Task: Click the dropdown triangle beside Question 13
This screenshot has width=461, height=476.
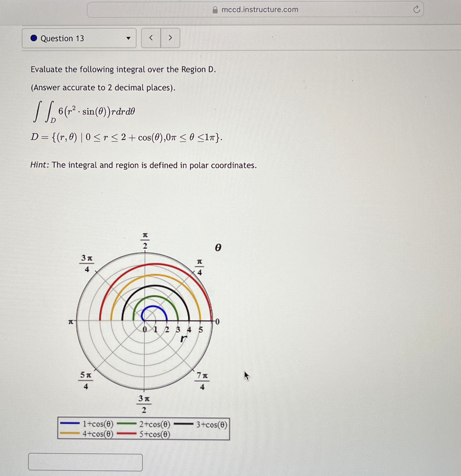Action: pos(128,38)
